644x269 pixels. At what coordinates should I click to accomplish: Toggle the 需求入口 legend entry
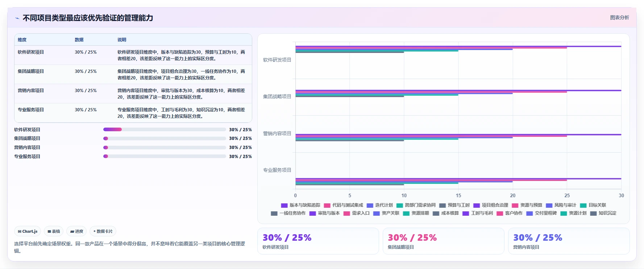pos(357,213)
